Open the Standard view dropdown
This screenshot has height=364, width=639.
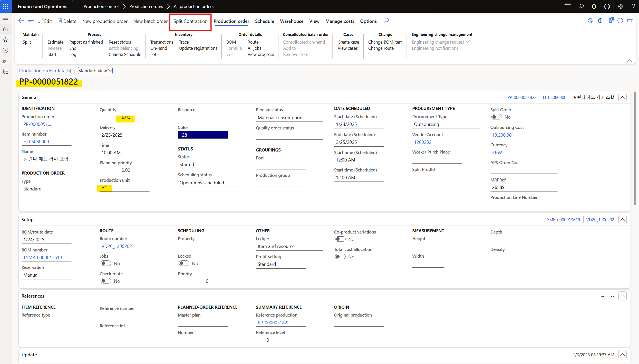coord(95,70)
